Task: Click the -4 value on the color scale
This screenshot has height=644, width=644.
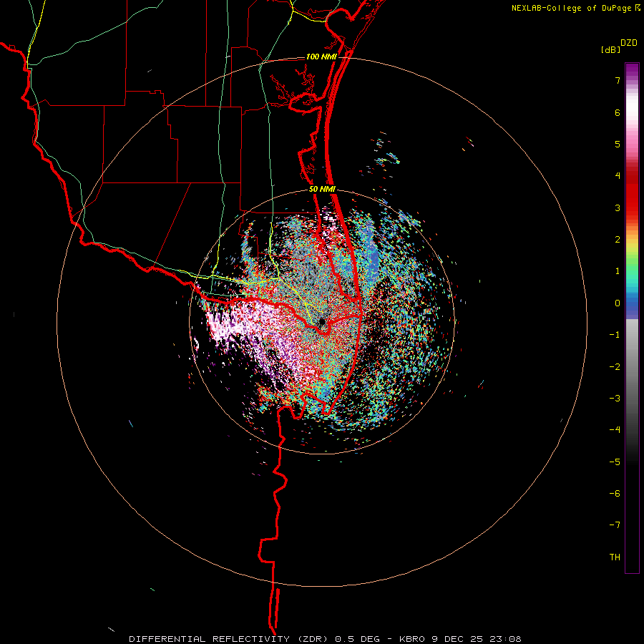Action: coord(615,430)
